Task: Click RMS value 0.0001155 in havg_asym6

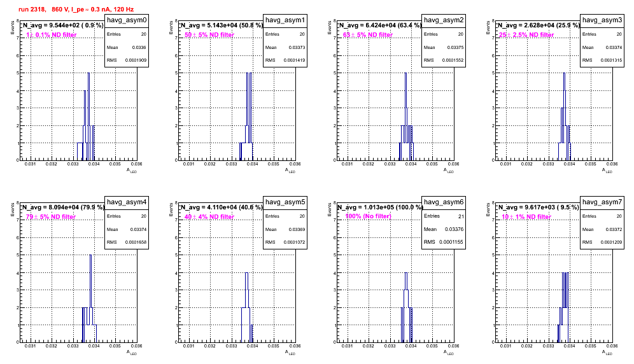Action: [451, 242]
